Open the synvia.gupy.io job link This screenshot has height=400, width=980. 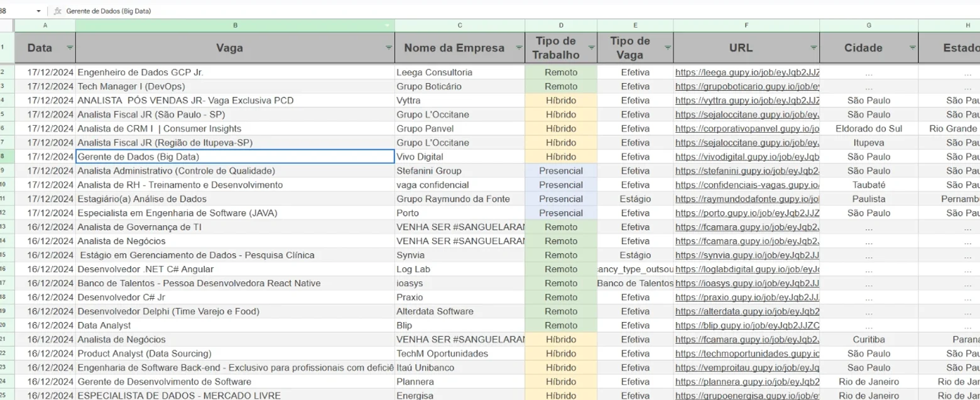747,255
